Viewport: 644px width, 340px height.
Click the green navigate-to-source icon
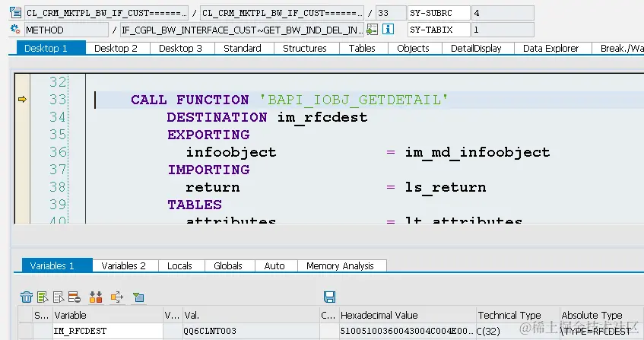[372, 30]
